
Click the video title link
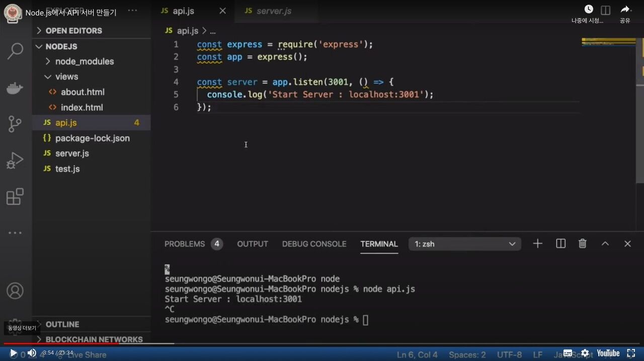pyautogui.click(x=71, y=13)
